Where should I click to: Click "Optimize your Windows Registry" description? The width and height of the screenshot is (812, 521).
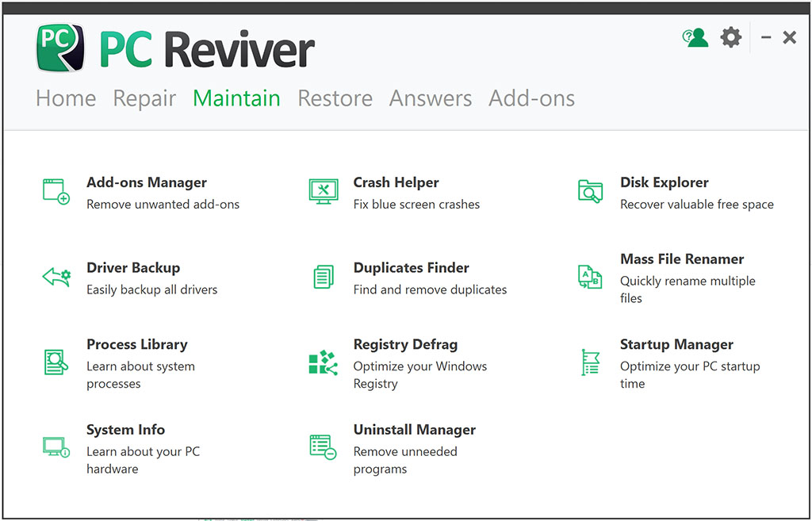pyautogui.click(x=420, y=375)
